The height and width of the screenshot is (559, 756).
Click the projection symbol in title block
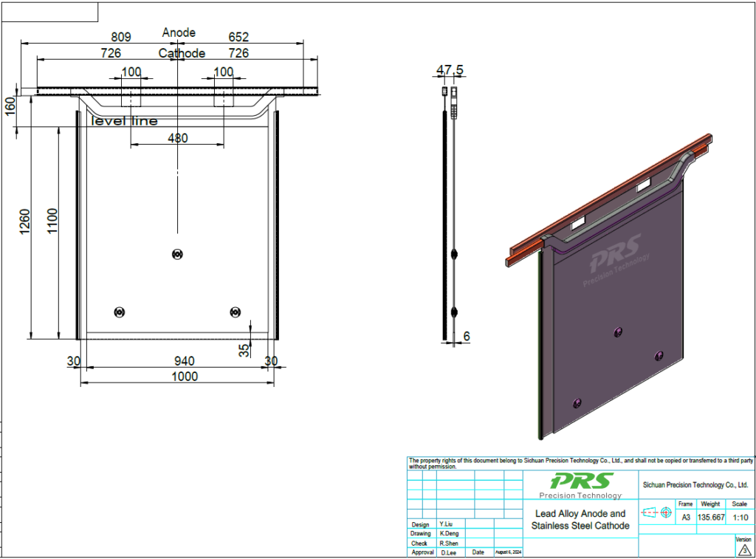click(656, 512)
